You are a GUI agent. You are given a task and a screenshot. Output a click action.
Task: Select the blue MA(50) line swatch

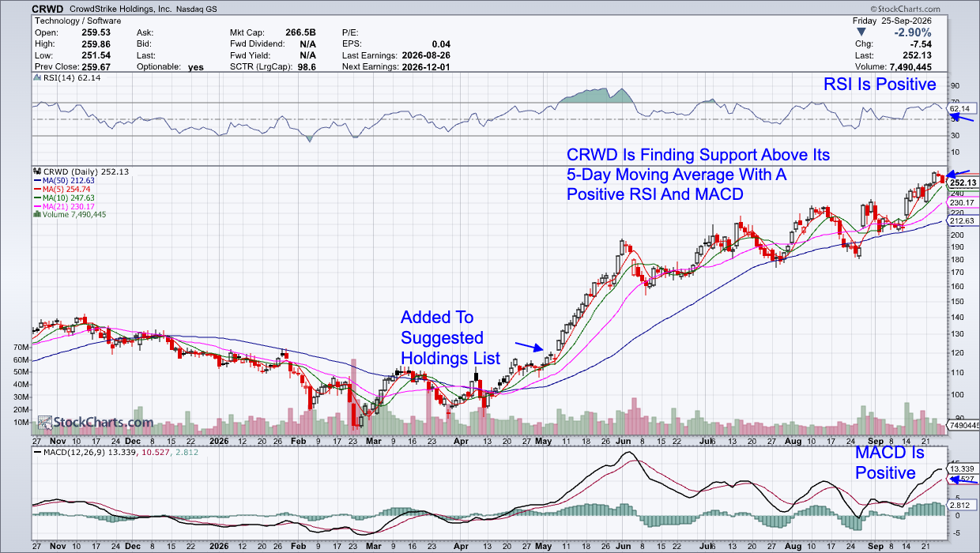coord(37,181)
